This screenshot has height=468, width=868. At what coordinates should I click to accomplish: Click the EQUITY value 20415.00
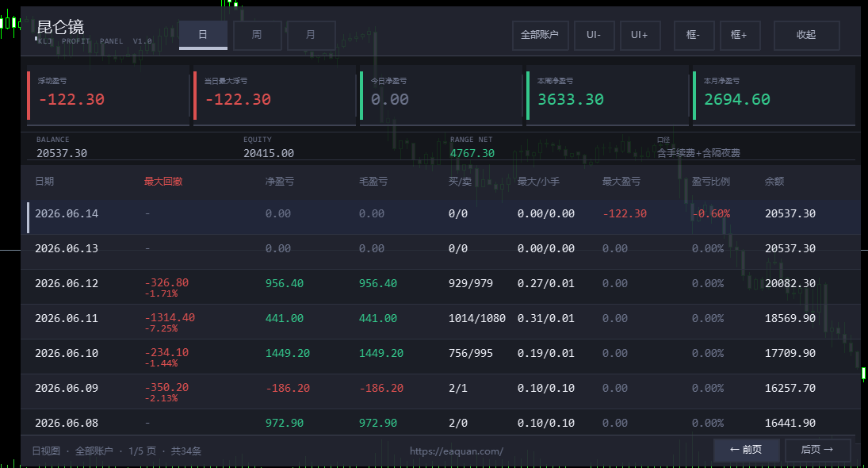pyautogui.click(x=269, y=153)
